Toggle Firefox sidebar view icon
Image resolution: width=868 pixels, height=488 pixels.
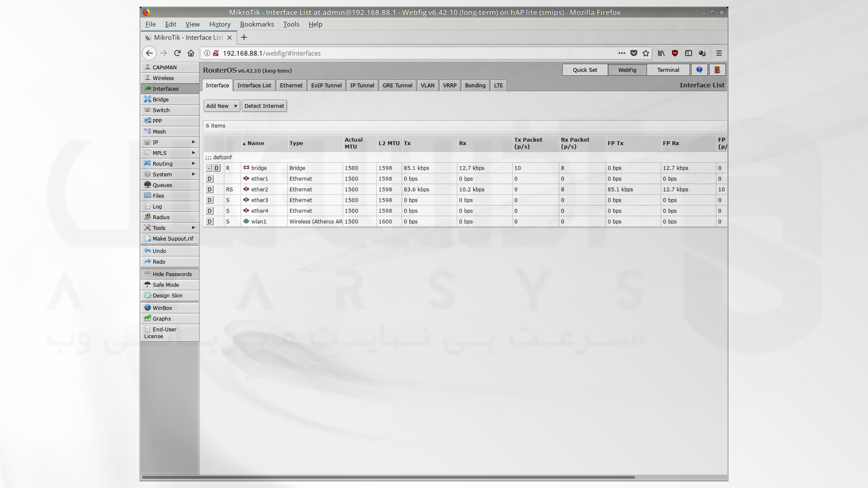(689, 53)
